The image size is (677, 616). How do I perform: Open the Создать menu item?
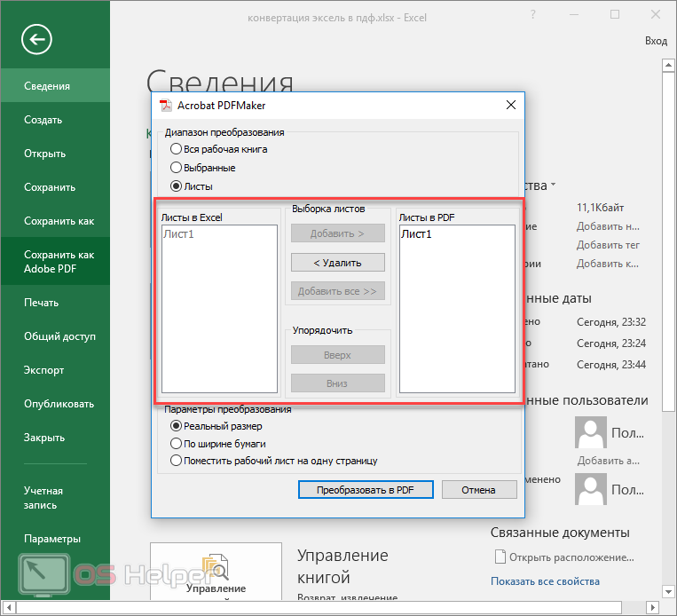pos(55,120)
